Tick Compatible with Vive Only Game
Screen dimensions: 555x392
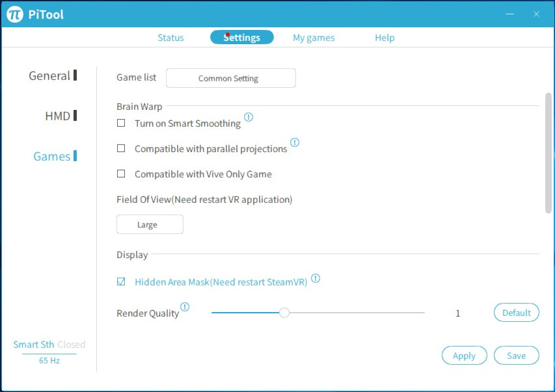coord(121,174)
